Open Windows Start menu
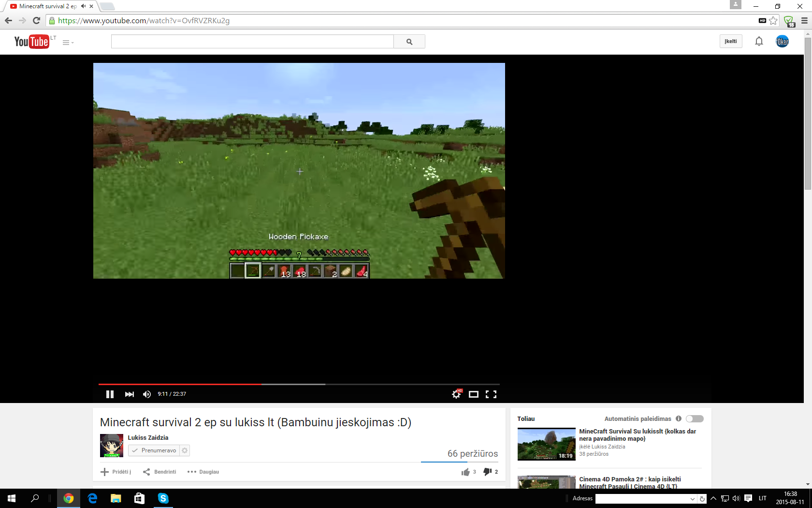 pos(12,498)
